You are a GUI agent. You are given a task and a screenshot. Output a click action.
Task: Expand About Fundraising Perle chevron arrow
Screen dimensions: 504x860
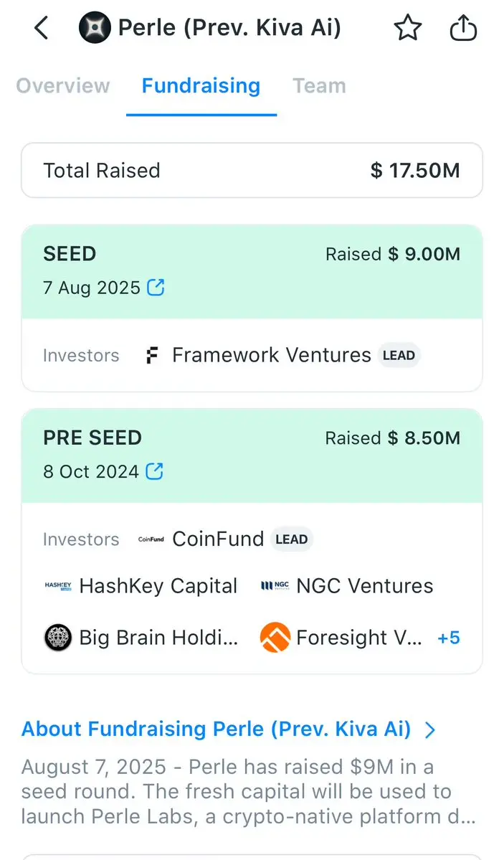[430, 730]
